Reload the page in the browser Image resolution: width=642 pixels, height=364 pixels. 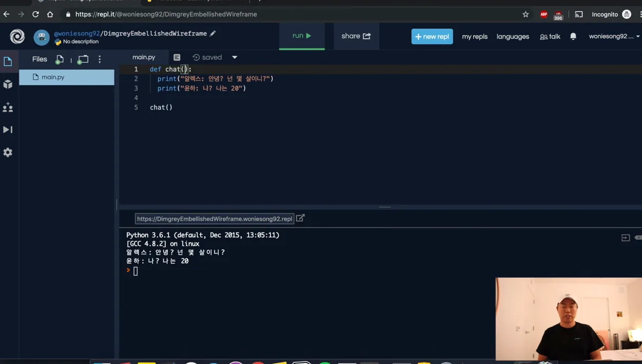pos(35,14)
